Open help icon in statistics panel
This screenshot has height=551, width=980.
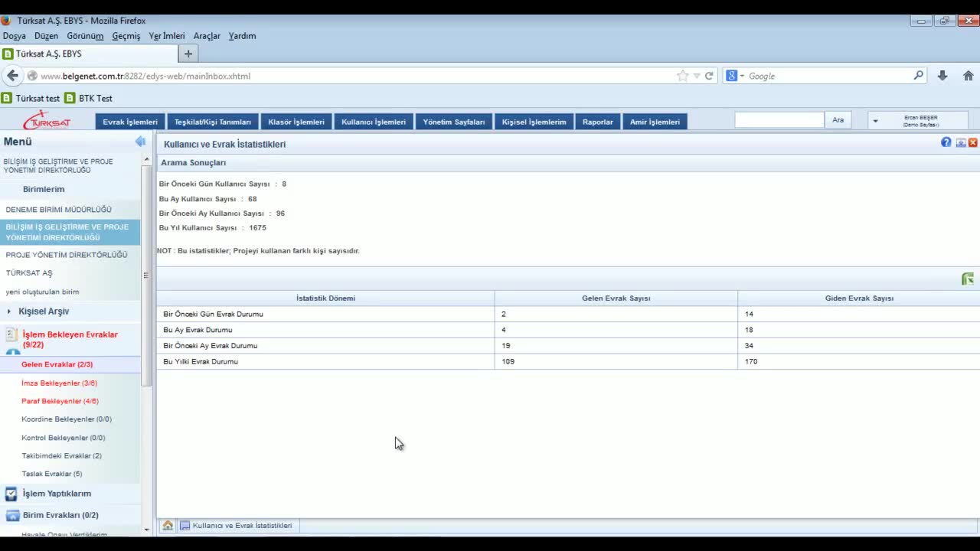pyautogui.click(x=946, y=142)
